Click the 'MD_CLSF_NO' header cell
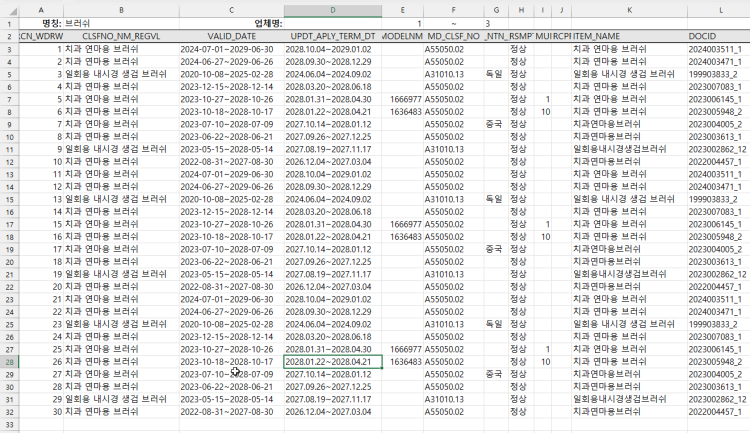Image resolution: width=750 pixels, height=433 pixels. click(453, 36)
